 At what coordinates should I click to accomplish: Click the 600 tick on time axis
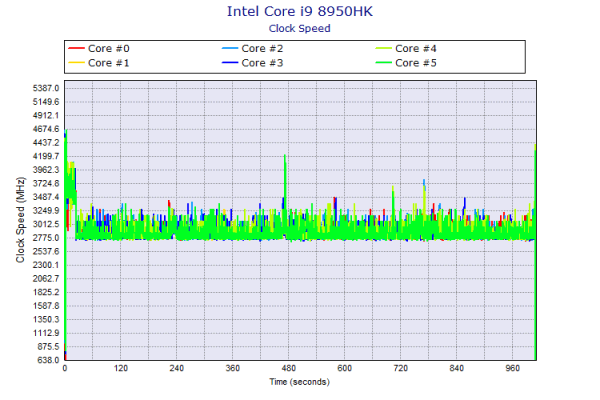pos(344,368)
